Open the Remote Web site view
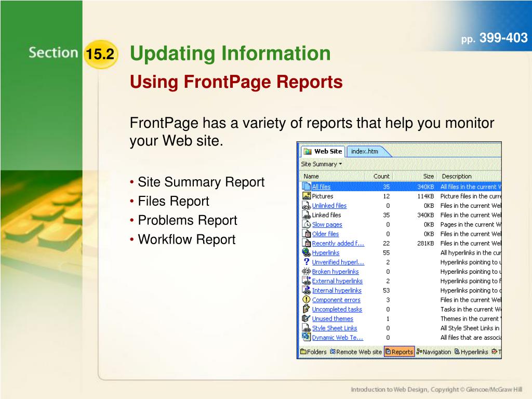This screenshot has width=532, height=399. [355, 352]
